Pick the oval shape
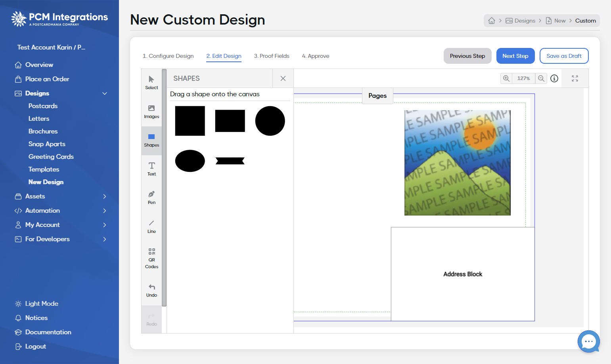Viewport: 611px width, 364px height. click(190, 161)
